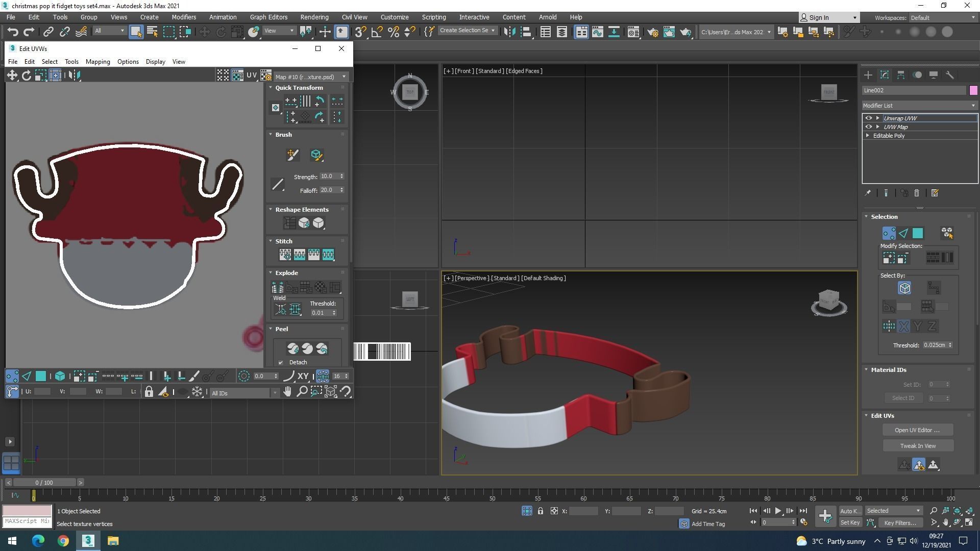Click Pan View hand icon in Edit UVWs
This screenshot has height=551, width=980.
(x=287, y=392)
